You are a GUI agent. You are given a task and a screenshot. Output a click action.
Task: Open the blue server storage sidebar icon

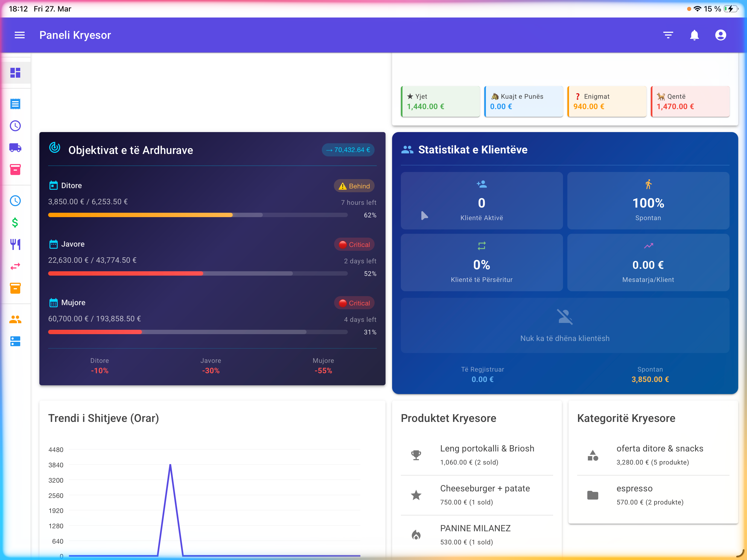click(x=15, y=341)
